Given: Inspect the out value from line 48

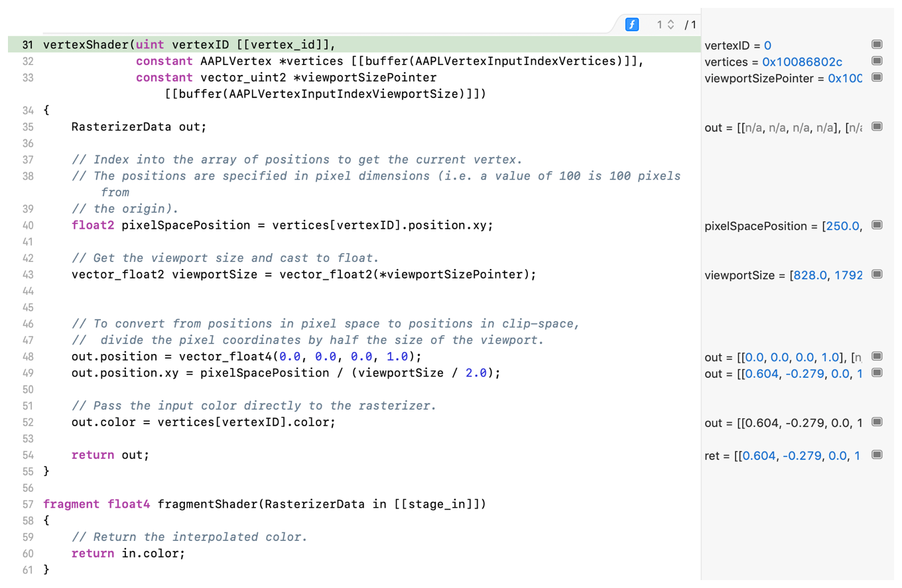Looking at the screenshot, I should pyautogui.click(x=877, y=356).
